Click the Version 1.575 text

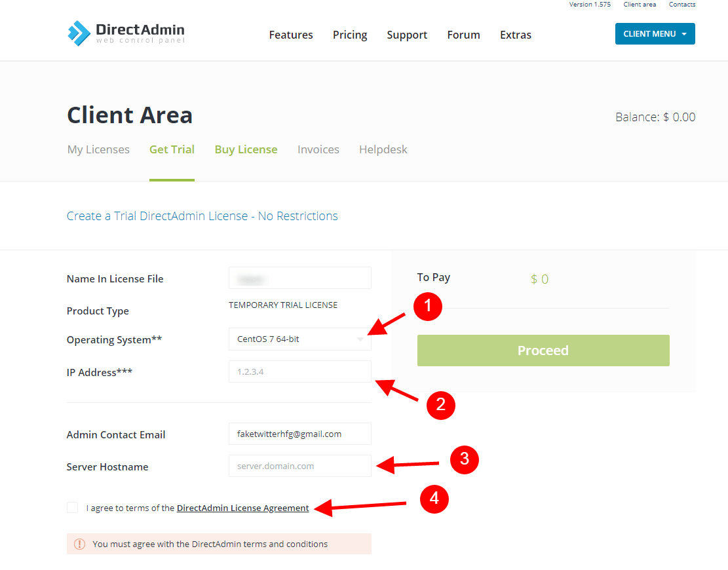(x=590, y=5)
